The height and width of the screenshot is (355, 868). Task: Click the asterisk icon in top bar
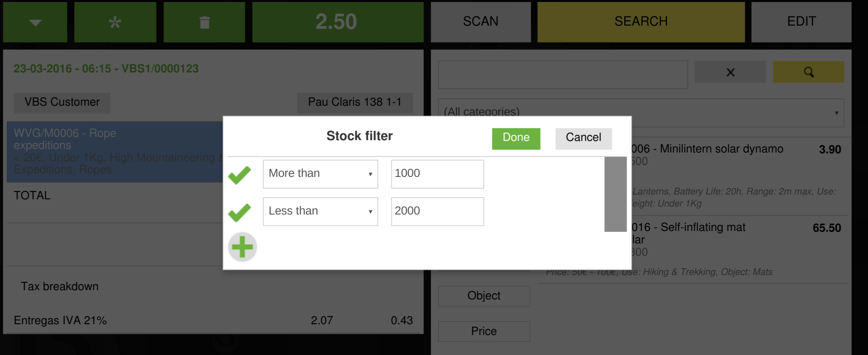pyautogui.click(x=115, y=22)
